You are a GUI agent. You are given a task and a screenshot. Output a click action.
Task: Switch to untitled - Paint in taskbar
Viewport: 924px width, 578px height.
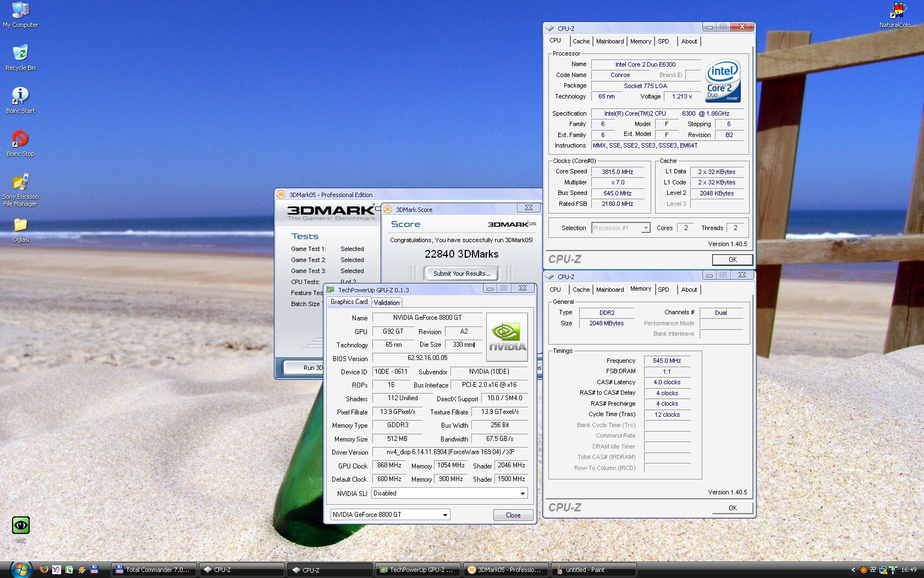[595, 570]
